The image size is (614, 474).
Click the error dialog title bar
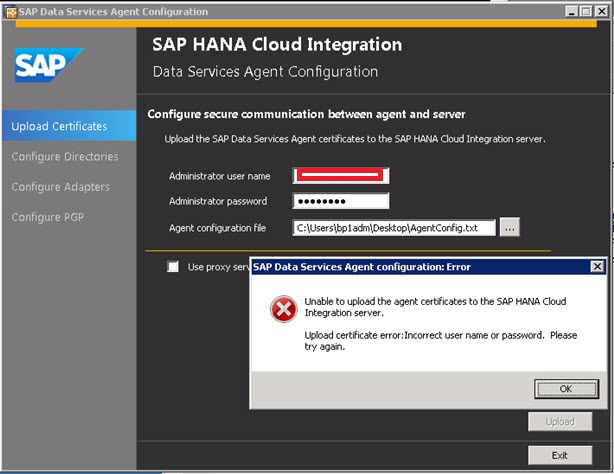[421, 267]
